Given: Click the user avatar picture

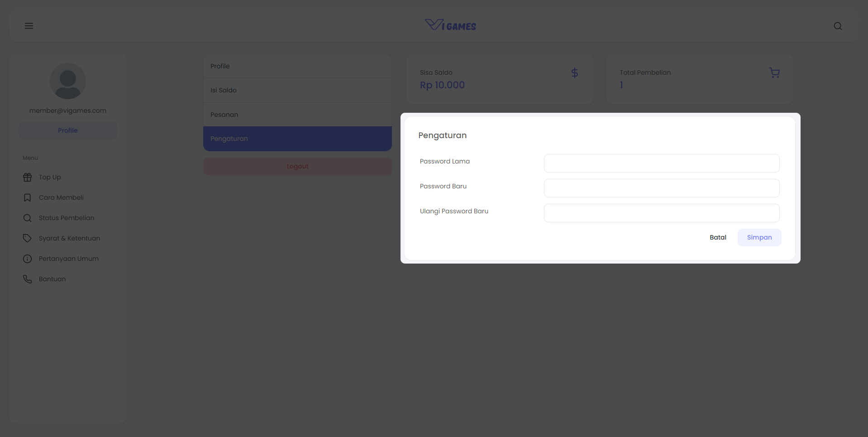Looking at the screenshot, I should tap(68, 81).
